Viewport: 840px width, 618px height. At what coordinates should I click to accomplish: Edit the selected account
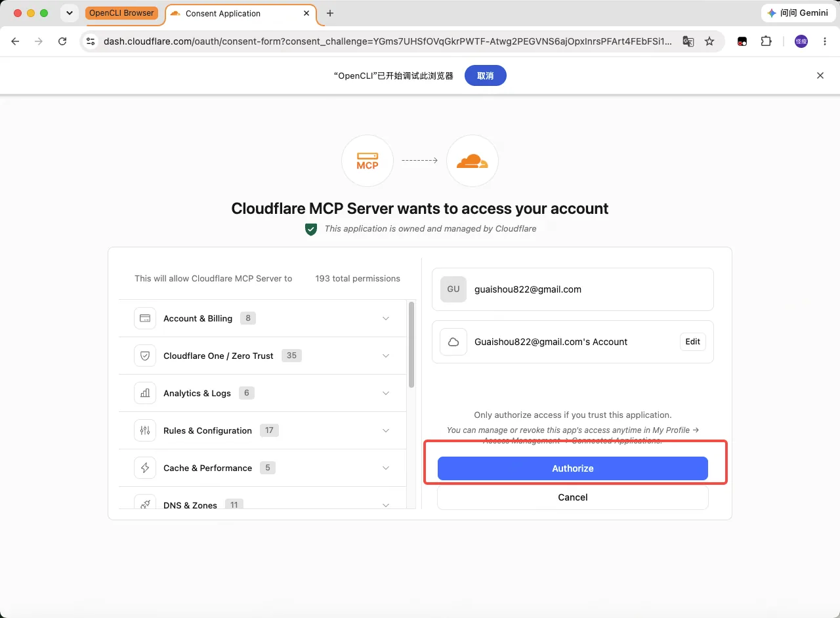[693, 342]
